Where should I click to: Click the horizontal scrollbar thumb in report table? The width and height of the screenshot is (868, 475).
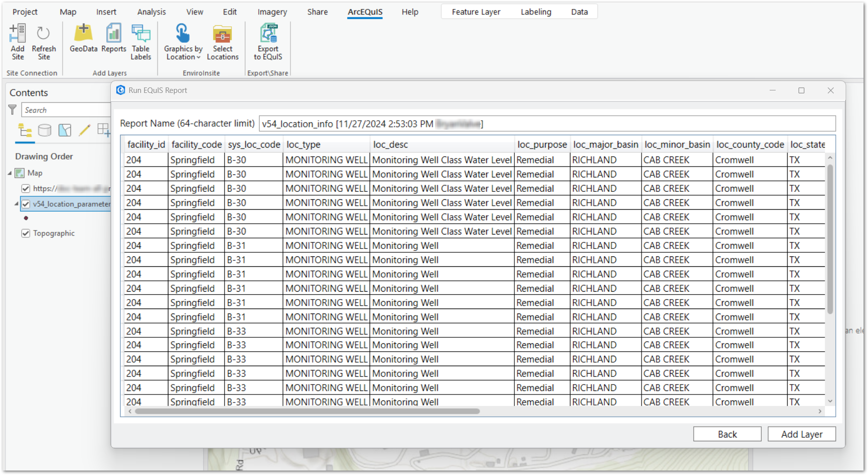(x=307, y=411)
